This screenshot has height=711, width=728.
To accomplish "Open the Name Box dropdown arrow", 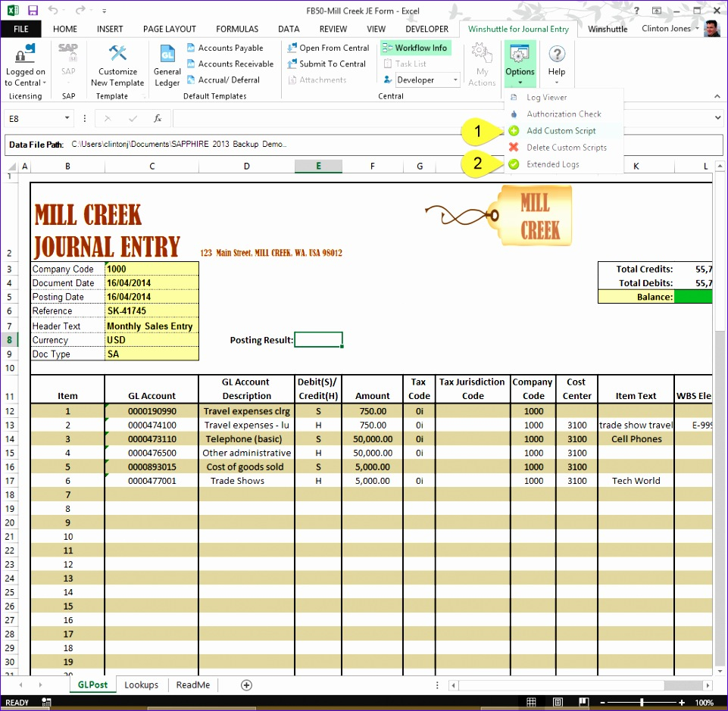I will point(67,118).
